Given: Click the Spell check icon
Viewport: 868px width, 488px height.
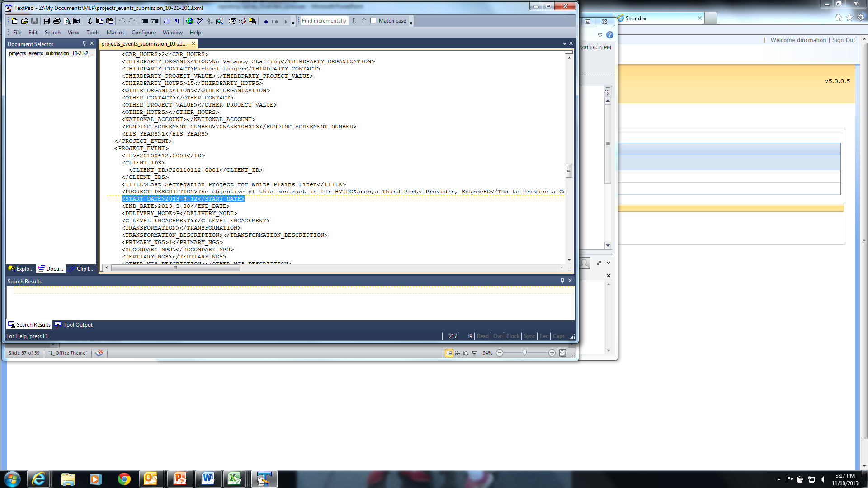Looking at the screenshot, I should 199,21.
